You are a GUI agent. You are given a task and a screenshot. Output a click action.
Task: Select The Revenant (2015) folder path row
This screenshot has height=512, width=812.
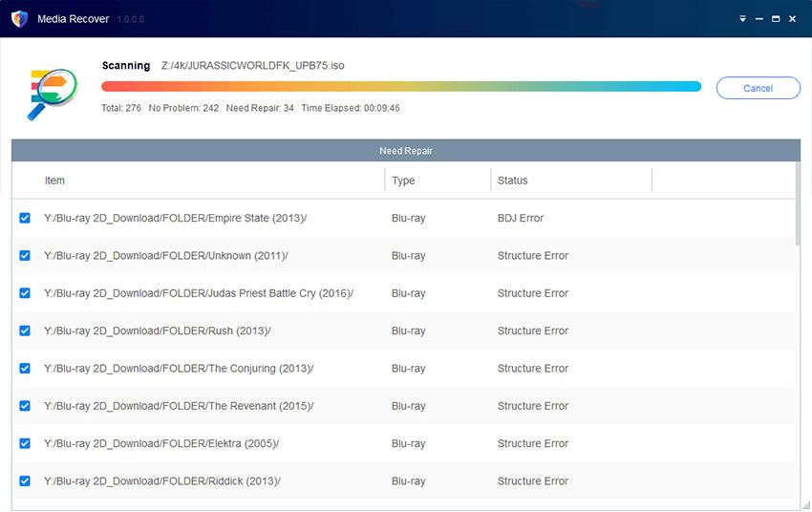[x=179, y=406]
